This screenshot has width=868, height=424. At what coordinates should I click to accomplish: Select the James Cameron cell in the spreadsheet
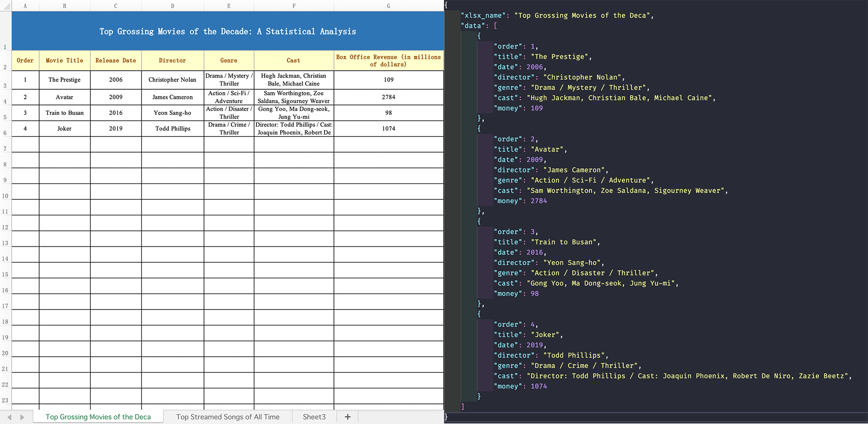click(173, 97)
